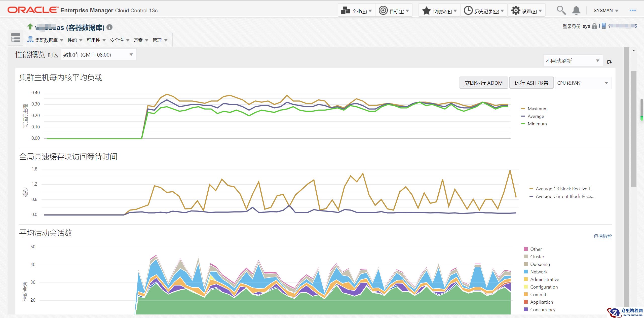Click the include background (包括后台) link
644x318 pixels.
602,236
